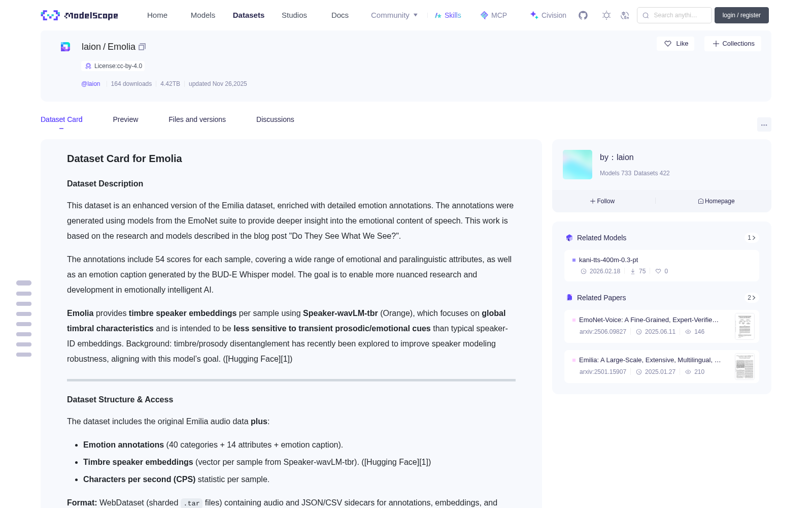The width and height of the screenshot is (812, 508).
Task: Open EmoNet-Voice paper title link
Action: [x=649, y=320]
